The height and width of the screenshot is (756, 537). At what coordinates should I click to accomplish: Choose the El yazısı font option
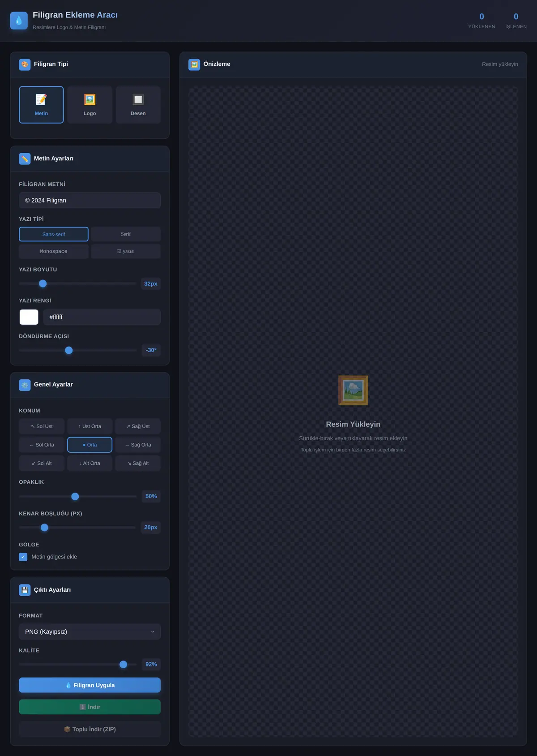tap(126, 251)
